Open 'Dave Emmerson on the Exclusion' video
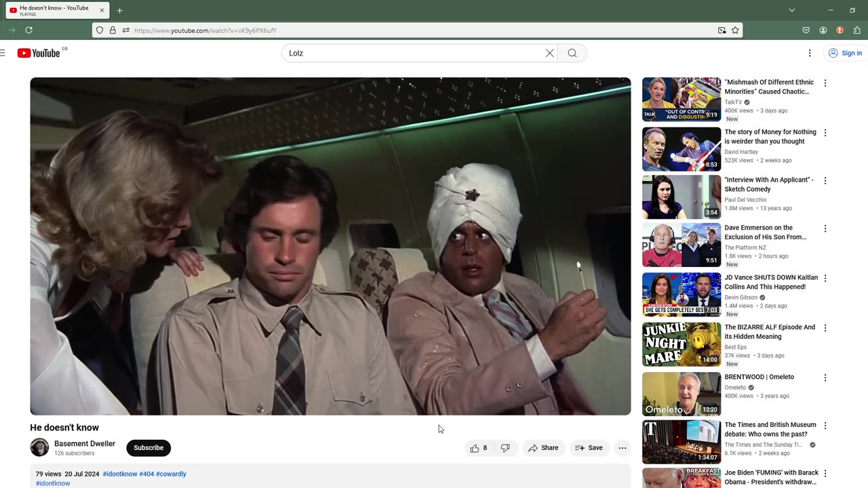This screenshot has width=868, height=488. click(766, 232)
